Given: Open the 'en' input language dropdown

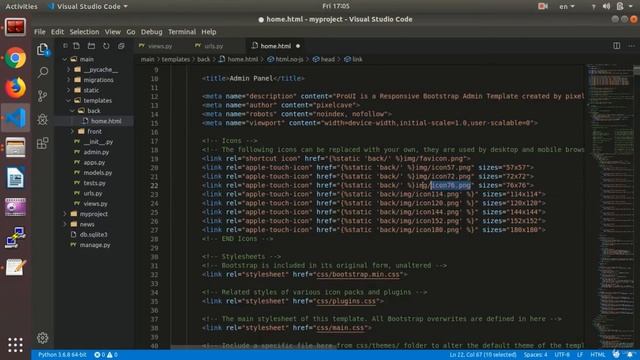Looking at the screenshot, I should pyautogui.click(x=567, y=6).
